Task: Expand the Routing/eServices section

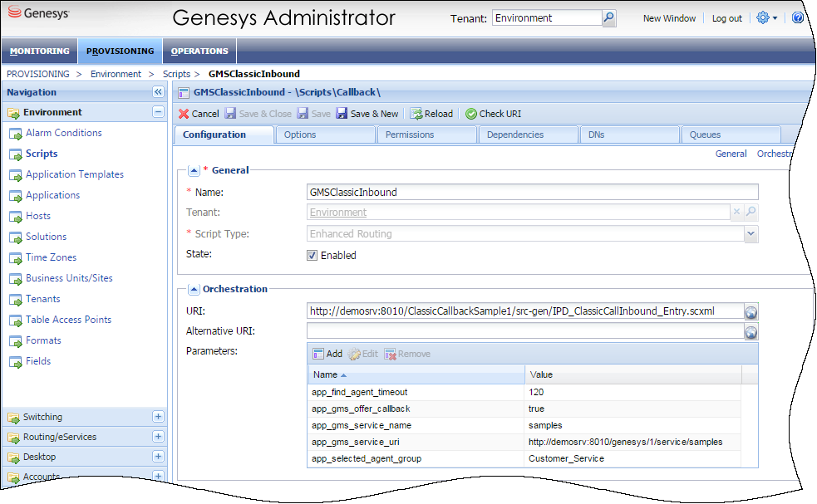Action: tap(158, 437)
